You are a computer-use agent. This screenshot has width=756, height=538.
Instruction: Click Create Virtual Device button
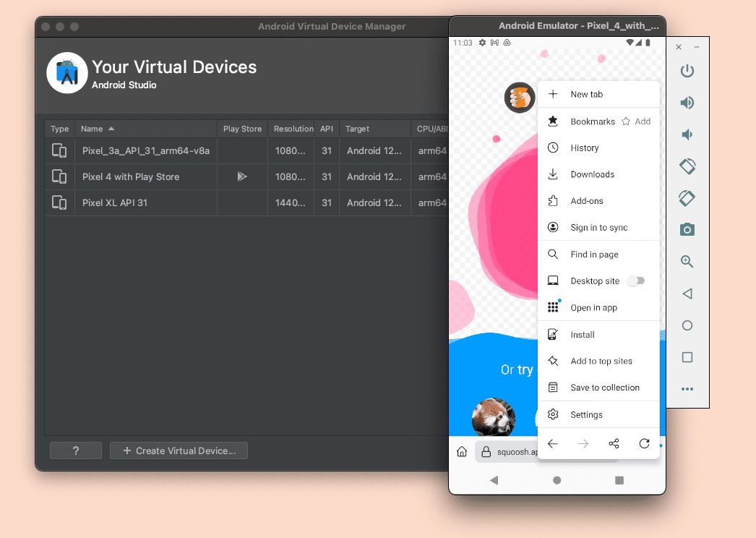pos(179,451)
